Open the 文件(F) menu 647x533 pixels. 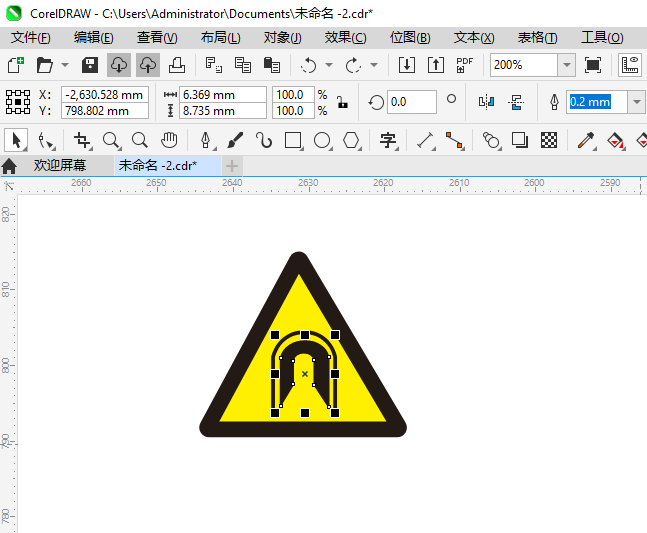(31, 38)
